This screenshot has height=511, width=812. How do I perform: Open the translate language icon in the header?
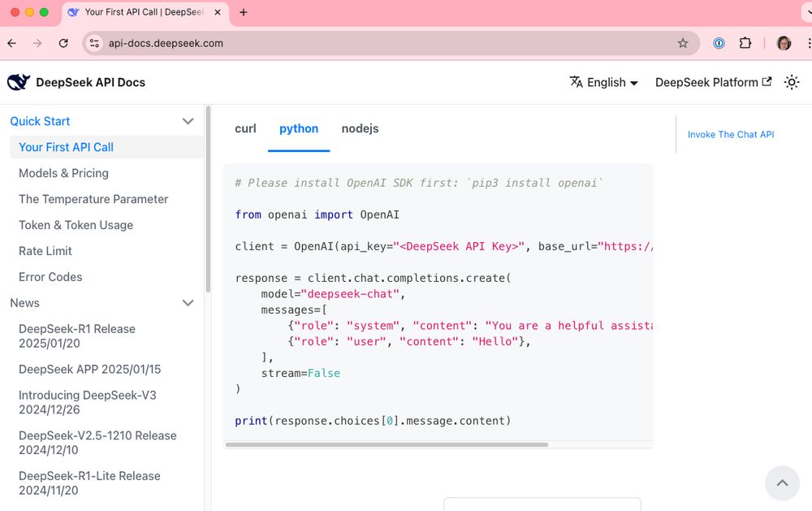point(577,82)
